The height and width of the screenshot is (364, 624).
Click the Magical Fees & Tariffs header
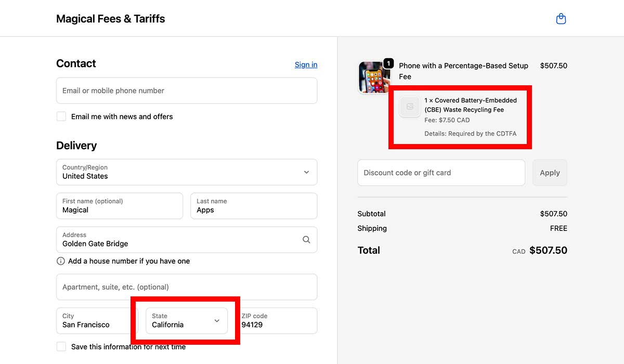tap(110, 18)
